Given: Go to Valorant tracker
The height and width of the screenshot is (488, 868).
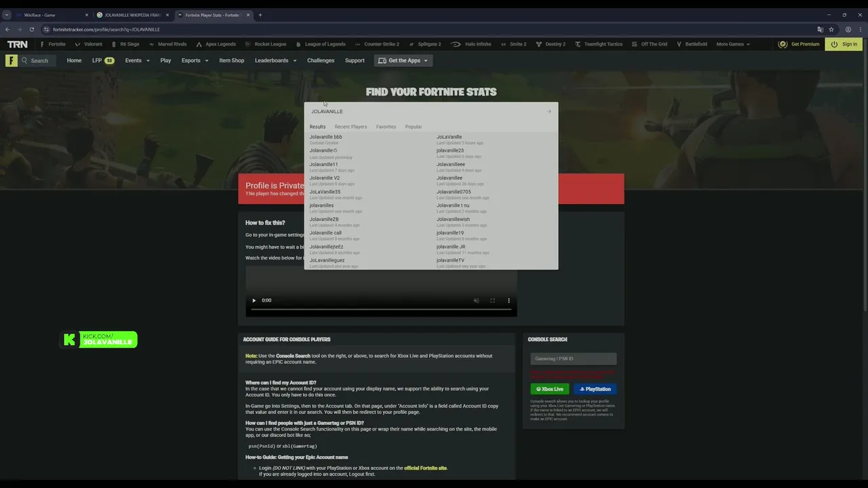Looking at the screenshot, I should 89,44.
